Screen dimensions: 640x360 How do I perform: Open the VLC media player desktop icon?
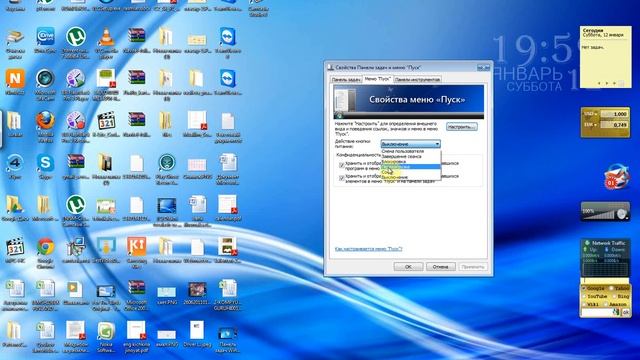106,38
